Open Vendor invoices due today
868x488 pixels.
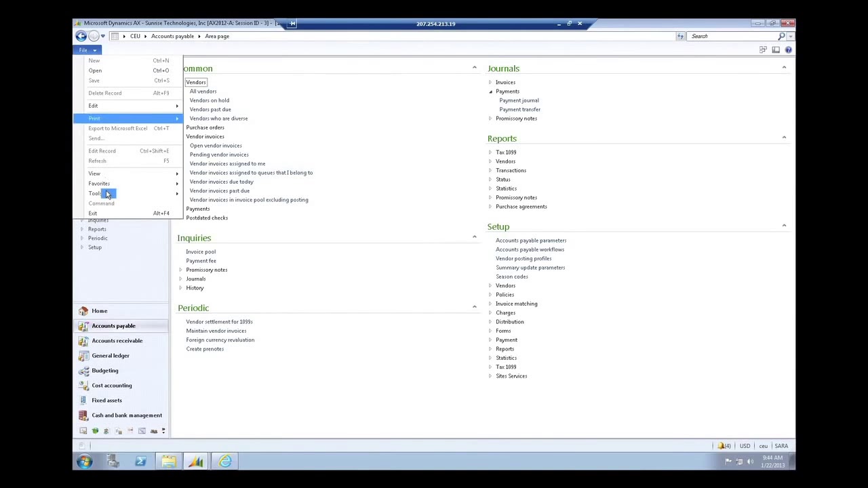tap(222, 182)
